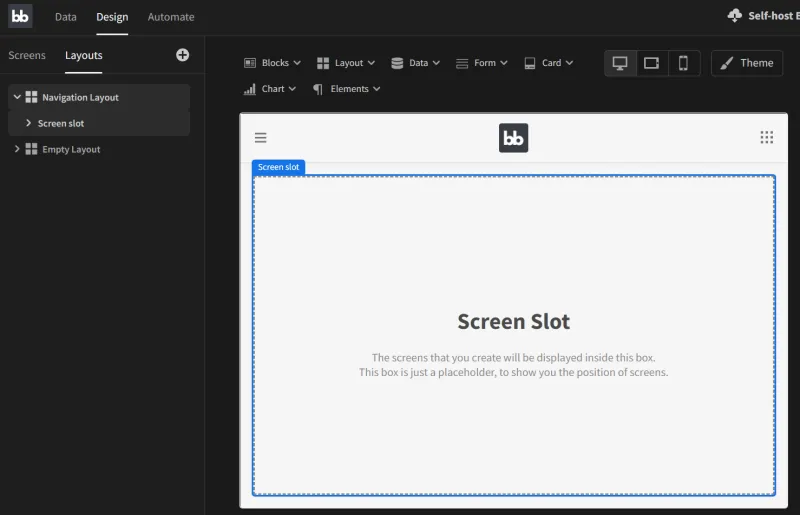The image size is (800, 515).
Task: Switch to desktop preview mode
Action: pyautogui.click(x=620, y=63)
